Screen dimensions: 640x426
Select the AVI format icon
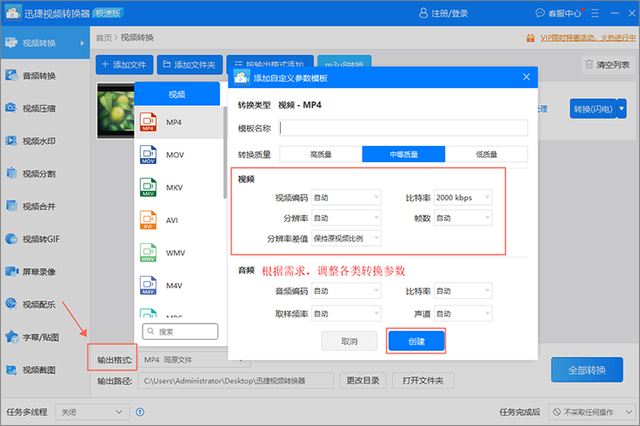148,220
